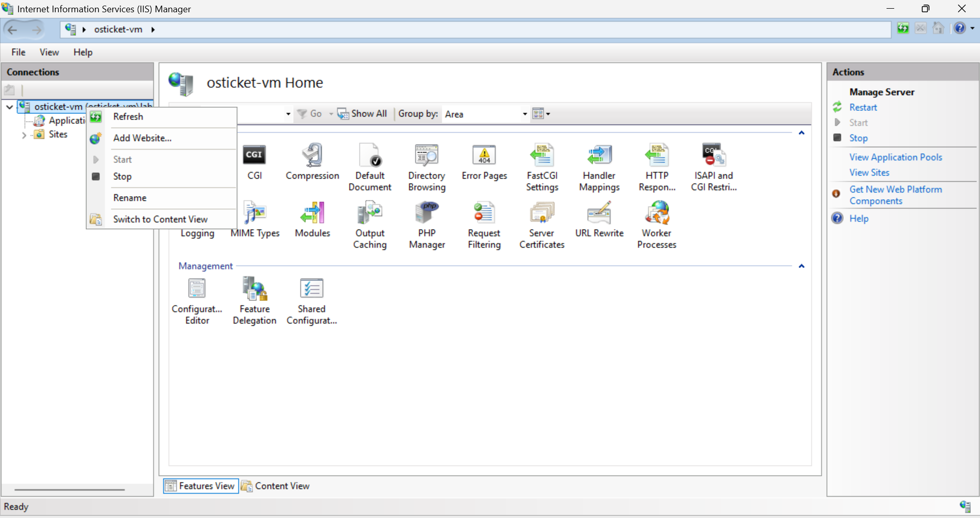Open the MIME Types feature

coord(255,220)
